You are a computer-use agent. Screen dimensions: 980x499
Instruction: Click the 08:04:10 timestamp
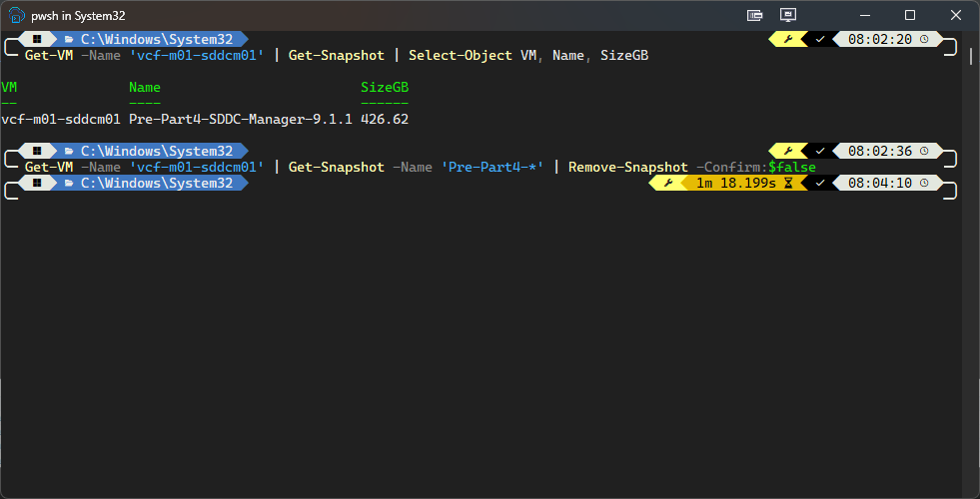(880, 183)
